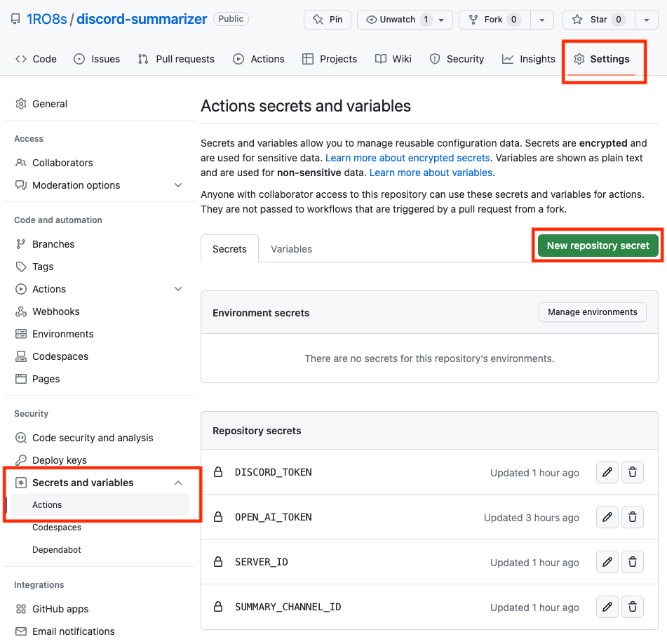Open the Unwatch dropdown
This screenshot has width=667, height=644.
pyautogui.click(x=405, y=20)
